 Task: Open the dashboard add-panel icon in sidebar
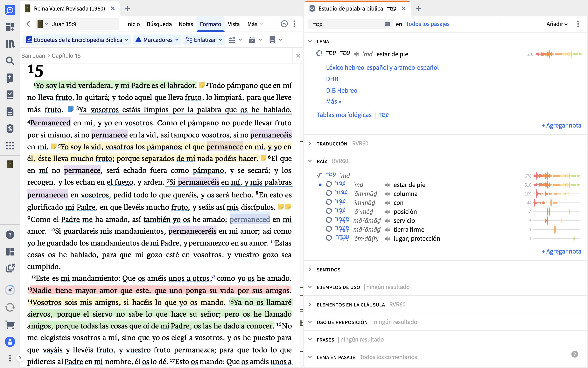(x=10, y=27)
